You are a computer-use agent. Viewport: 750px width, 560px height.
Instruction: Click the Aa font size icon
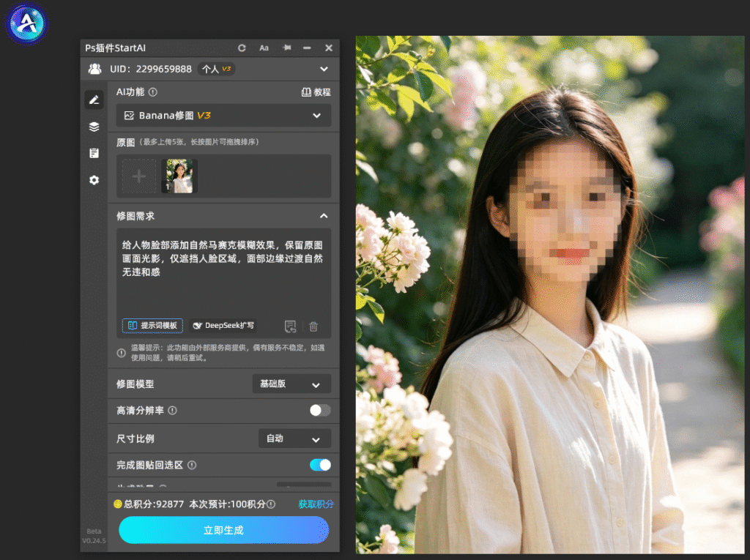pos(264,48)
